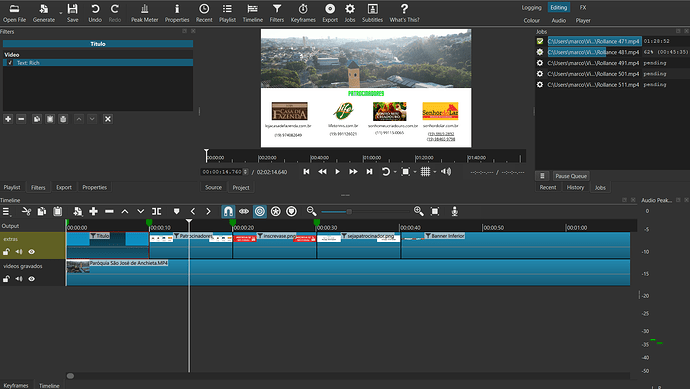Append clip to track with plus icon
Image resolution: width=690 pixels, height=389 pixels.
(93, 212)
